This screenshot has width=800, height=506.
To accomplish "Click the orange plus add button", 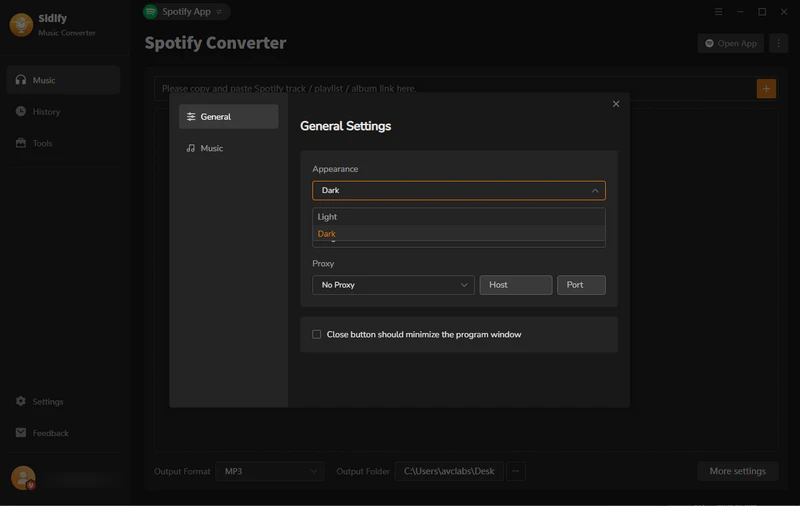I will pyautogui.click(x=766, y=89).
